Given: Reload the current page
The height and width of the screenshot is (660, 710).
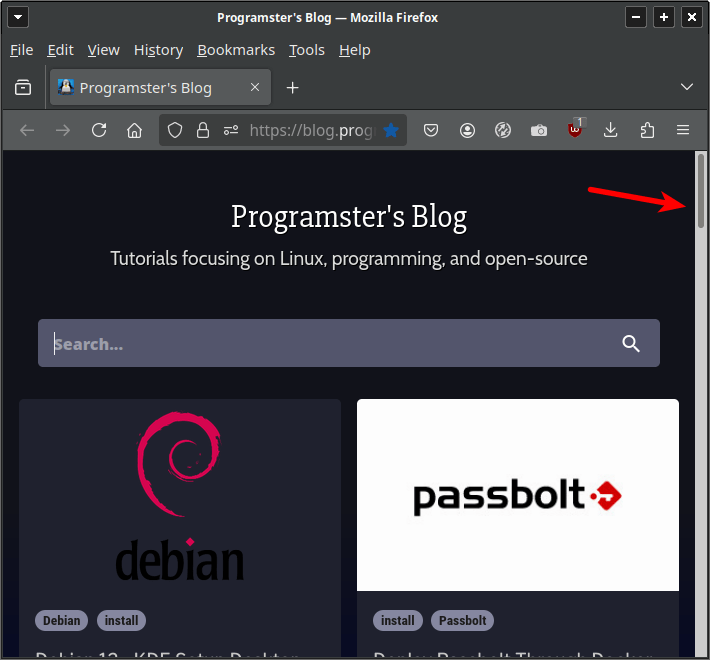Looking at the screenshot, I should coord(99,130).
